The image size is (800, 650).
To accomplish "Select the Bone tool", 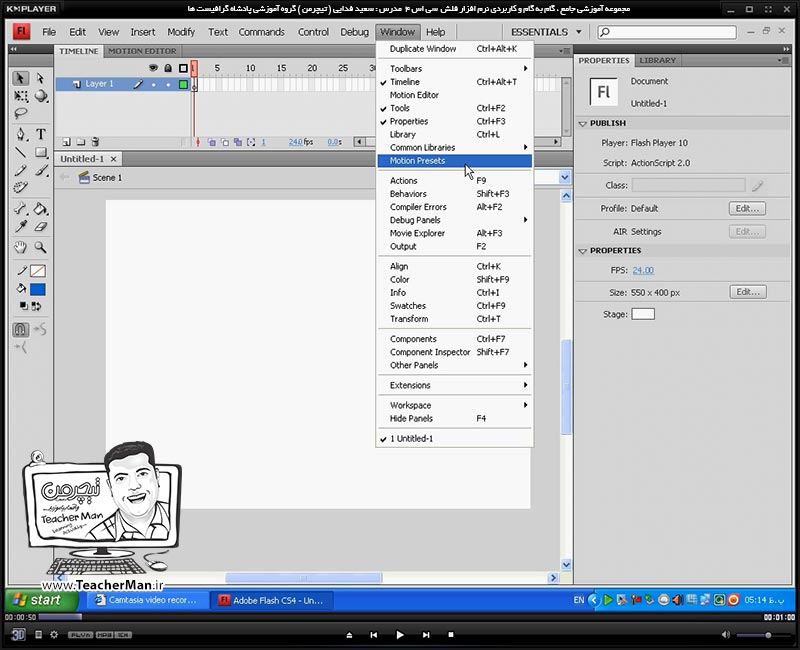I will 20,208.
